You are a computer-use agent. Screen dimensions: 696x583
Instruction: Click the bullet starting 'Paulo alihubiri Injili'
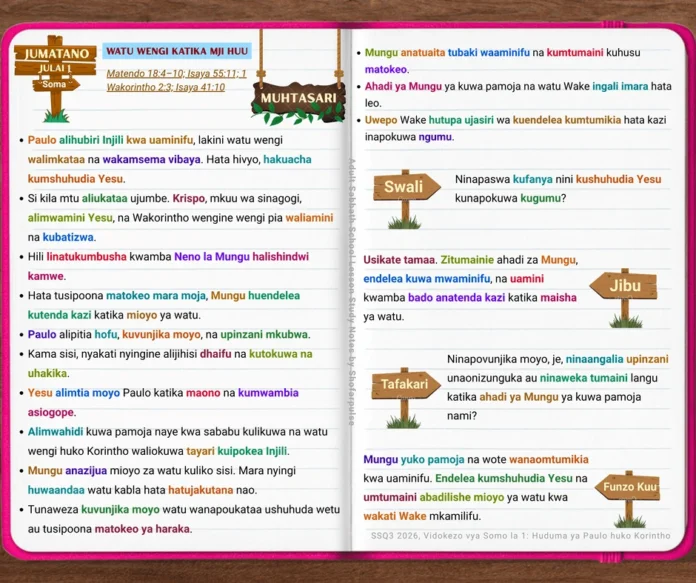170,159
